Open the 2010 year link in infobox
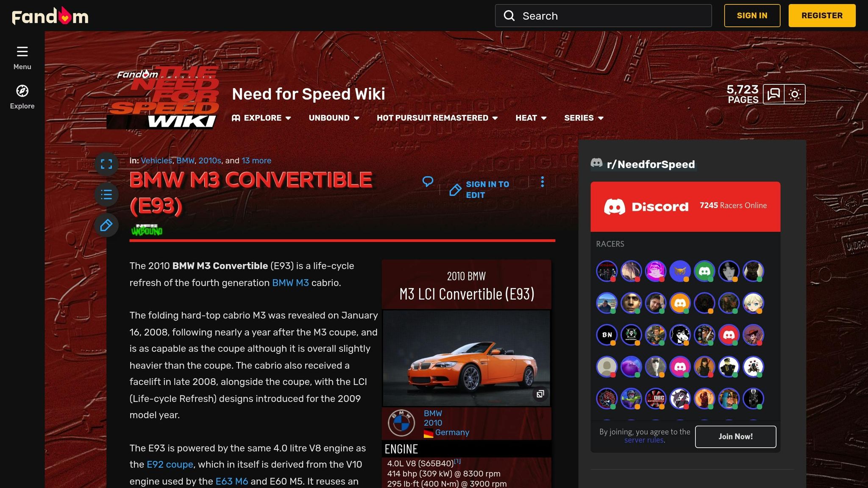 (x=433, y=423)
